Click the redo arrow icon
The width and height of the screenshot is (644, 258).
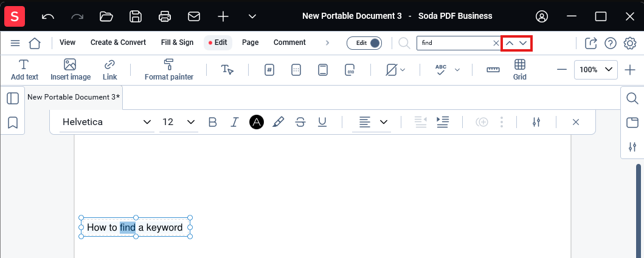pos(77,16)
